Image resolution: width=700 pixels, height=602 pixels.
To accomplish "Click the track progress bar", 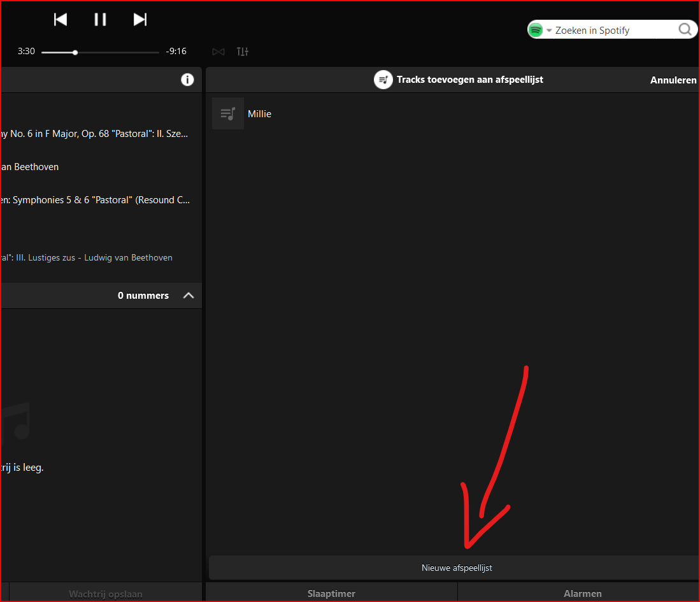I will pyautogui.click(x=100, y=52).
